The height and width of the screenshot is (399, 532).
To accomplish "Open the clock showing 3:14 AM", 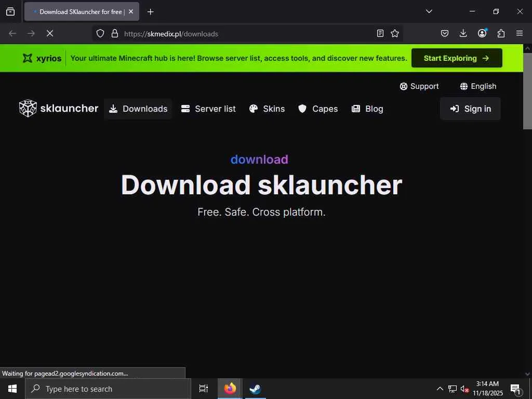I will coord(487,389).
